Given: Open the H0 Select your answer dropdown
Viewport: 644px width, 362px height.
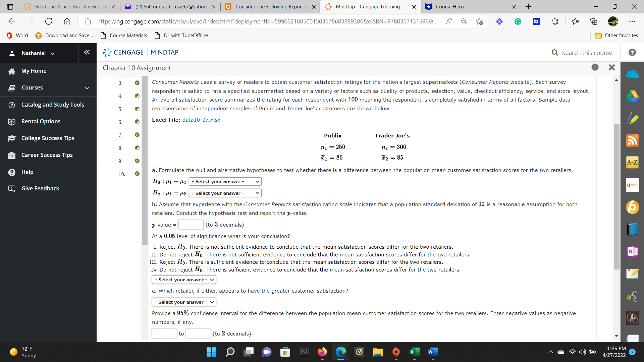Looking at the screenshot, I should click(225, 181).
